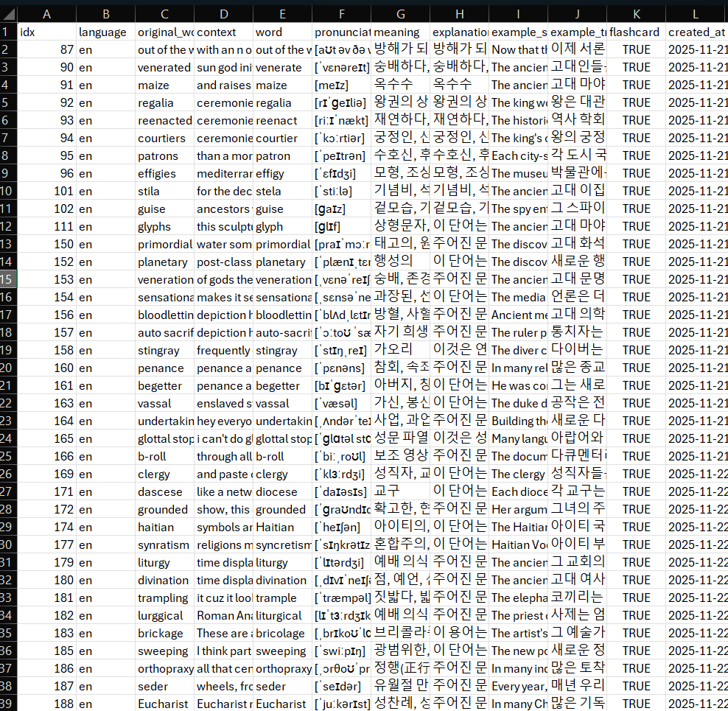Click the Select All corner triangle

tap(9, 14)
